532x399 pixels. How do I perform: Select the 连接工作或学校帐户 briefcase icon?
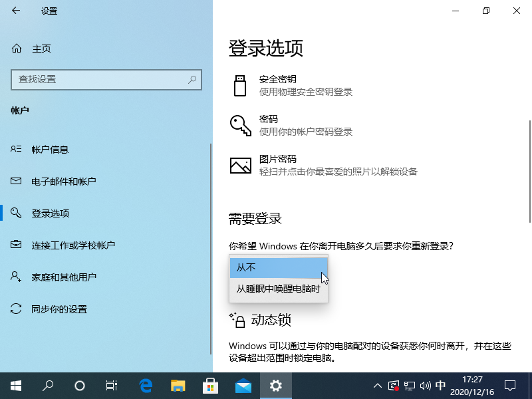coord(15,245)
